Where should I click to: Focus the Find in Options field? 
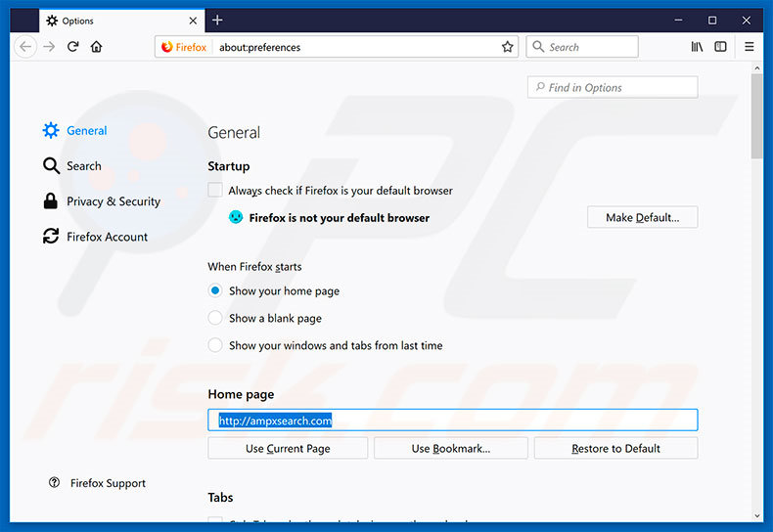click(613, 87)
